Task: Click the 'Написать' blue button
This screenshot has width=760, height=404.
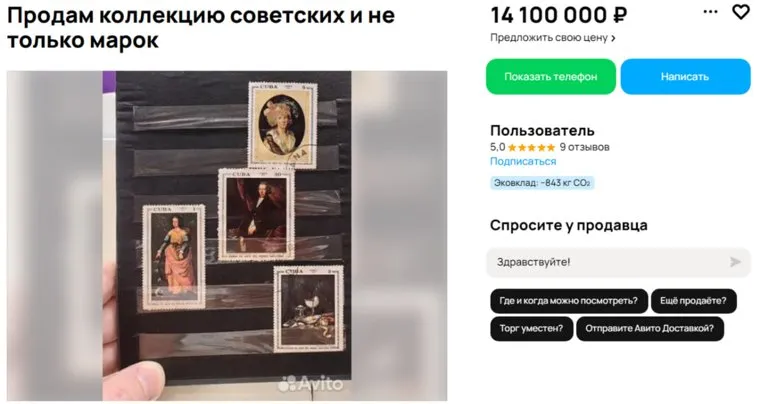Action: pyautogui.click(x=685, y=77)
